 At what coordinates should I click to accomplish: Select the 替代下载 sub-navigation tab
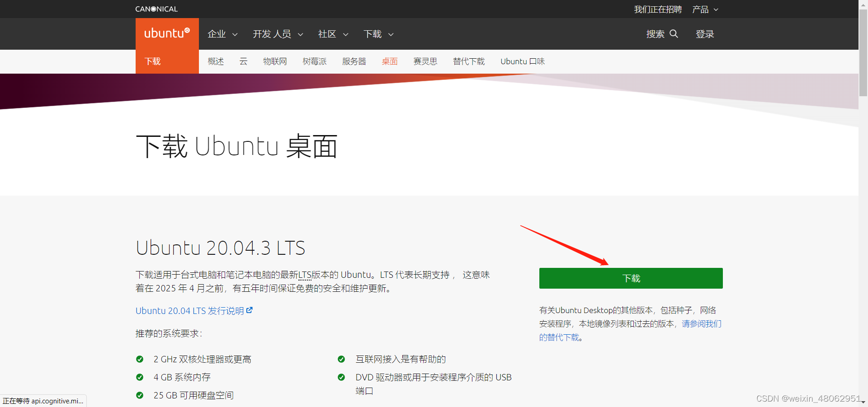point(469,61)
